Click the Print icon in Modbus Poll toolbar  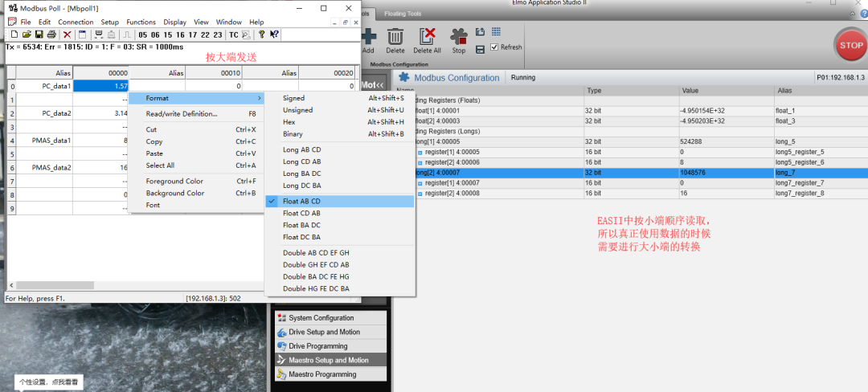click(x=51, y=35)
